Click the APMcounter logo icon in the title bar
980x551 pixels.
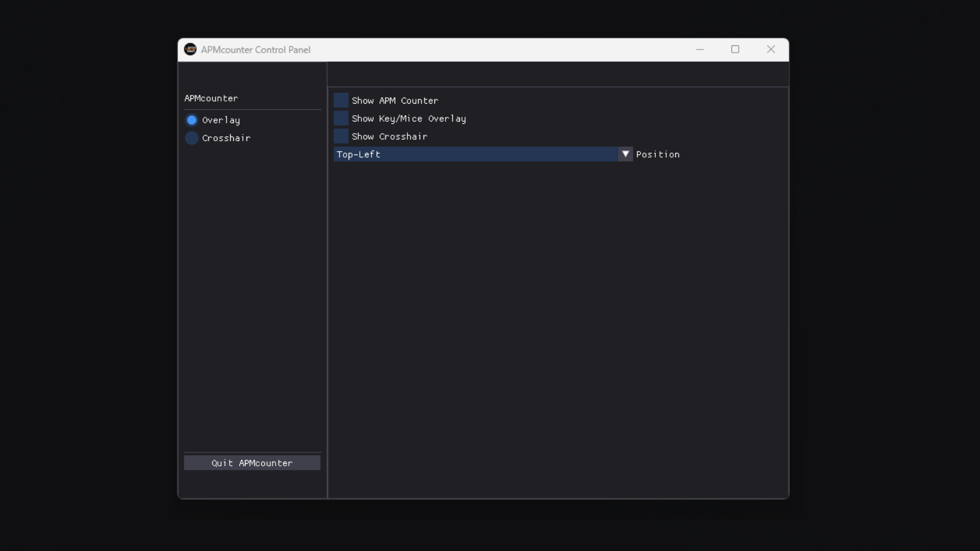(190, 49)
